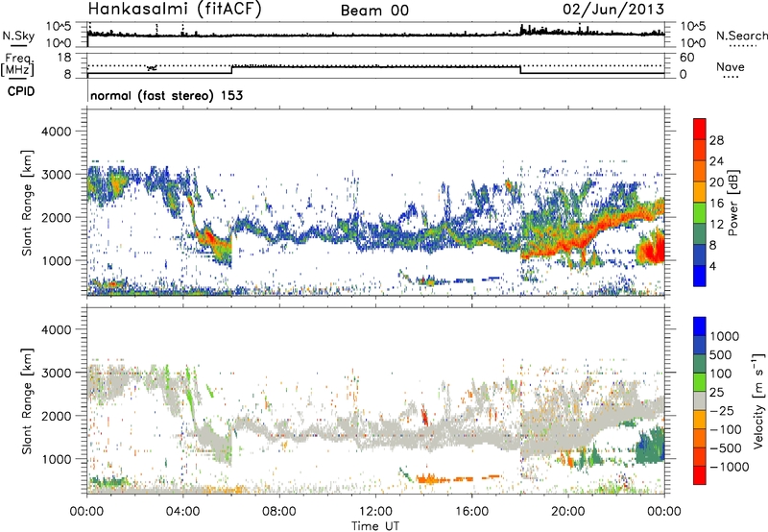Click the power colorbar 4 tick label

(712, 266)
